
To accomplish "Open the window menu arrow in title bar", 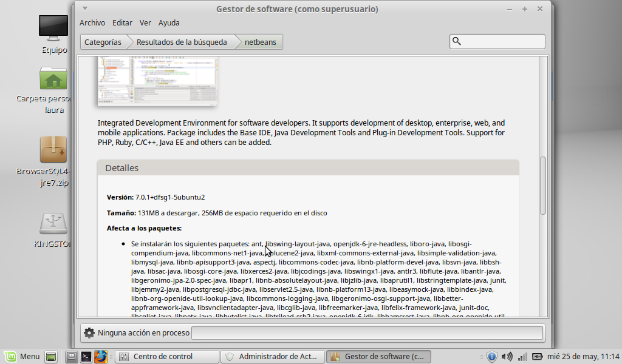I will (x=85, y=8).
